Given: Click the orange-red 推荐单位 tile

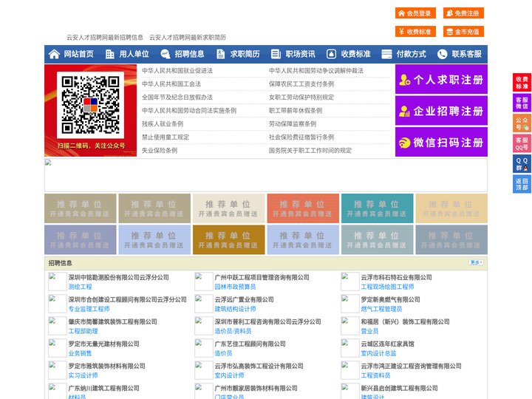Looking at the screenshot, I should [x=303, y=208].
